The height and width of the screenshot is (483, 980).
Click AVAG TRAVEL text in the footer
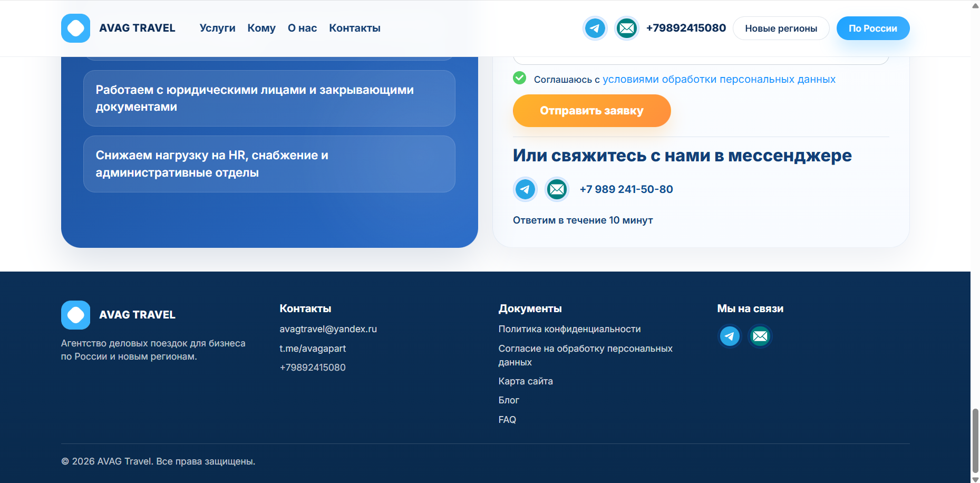[x=137, y=315]
